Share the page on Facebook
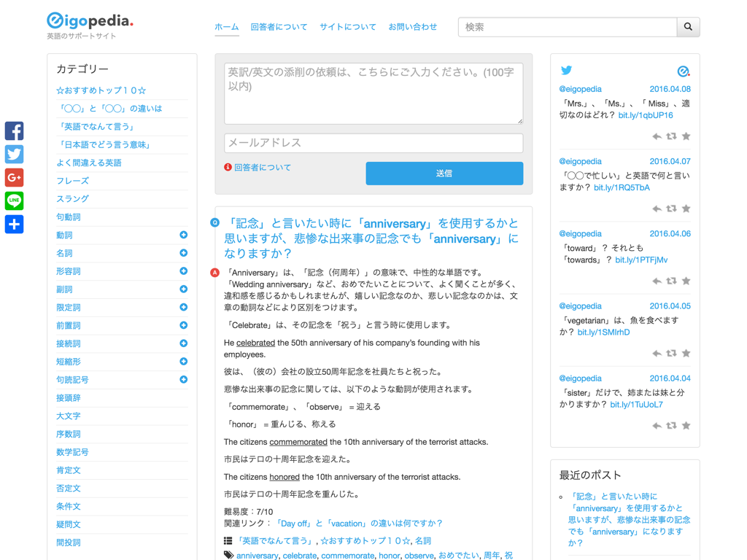Image resolution: width=747 pixels, height=560 pixels. click(15, 131)
